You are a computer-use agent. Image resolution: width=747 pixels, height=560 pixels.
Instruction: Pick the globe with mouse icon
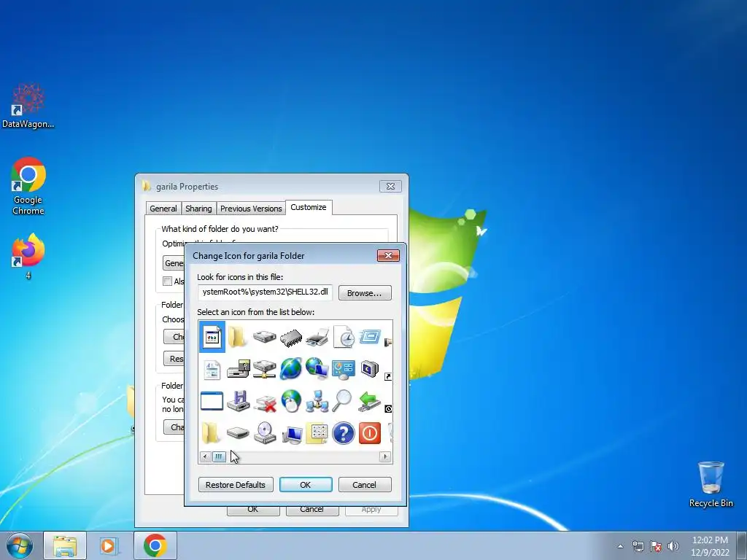click(x=291, y=401)
